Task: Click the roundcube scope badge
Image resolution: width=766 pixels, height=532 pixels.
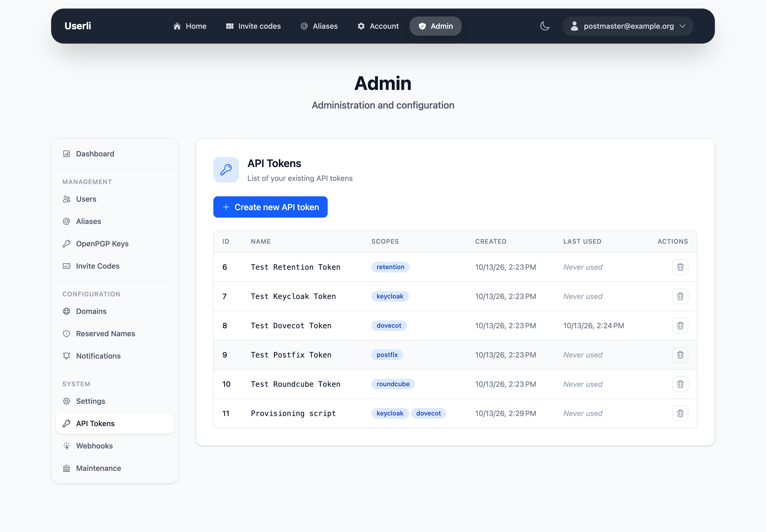Action: [393, 384]
